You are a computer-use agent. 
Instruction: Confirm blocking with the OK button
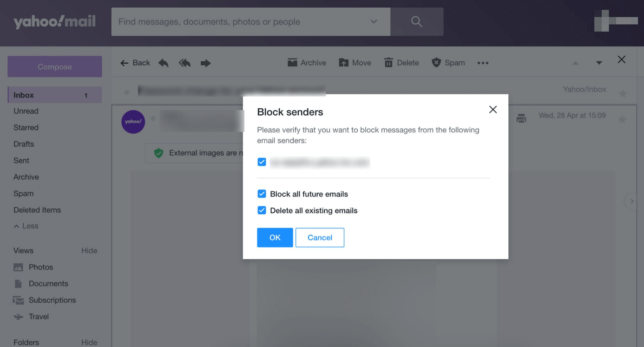275,237
